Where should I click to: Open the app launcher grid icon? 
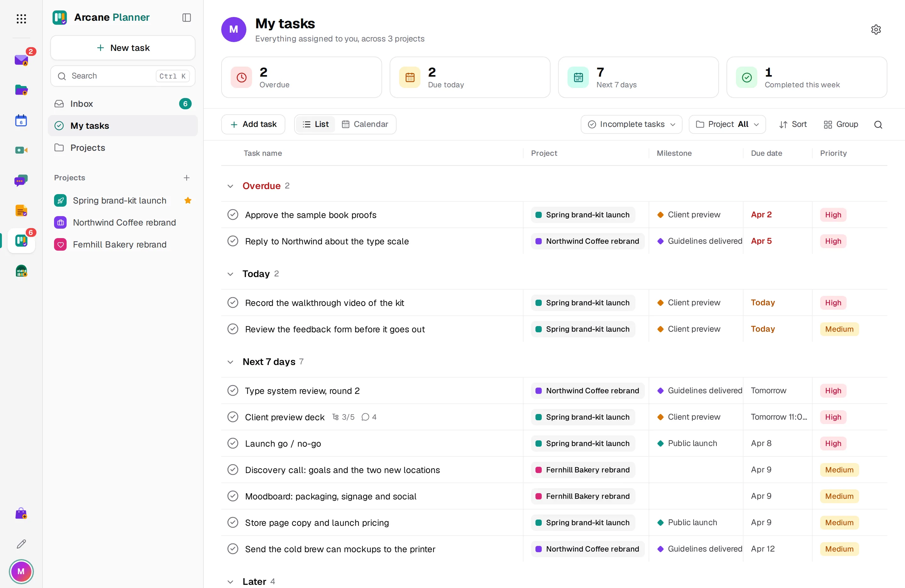click(21, 19)
